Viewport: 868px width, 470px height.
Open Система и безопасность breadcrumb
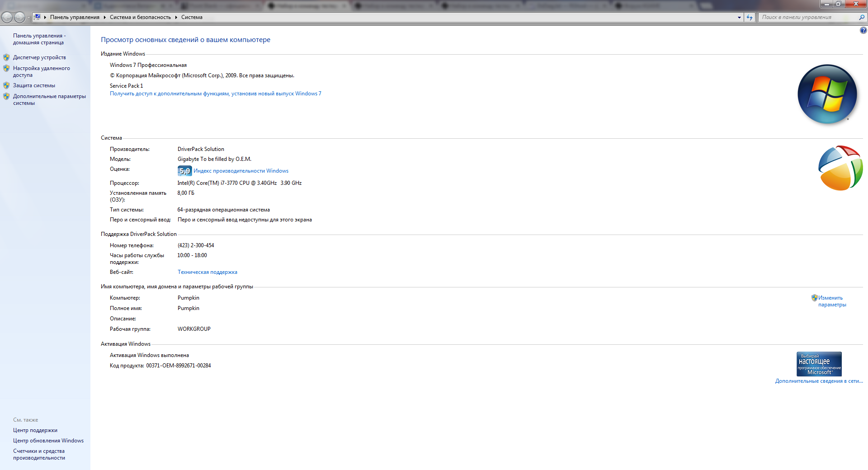140,17
